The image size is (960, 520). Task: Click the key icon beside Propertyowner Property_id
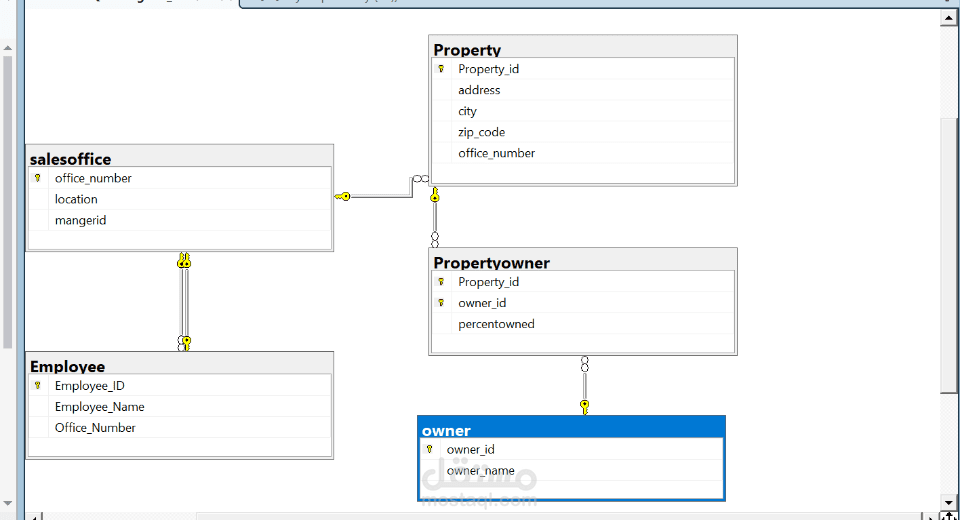[x=441, y=282]
